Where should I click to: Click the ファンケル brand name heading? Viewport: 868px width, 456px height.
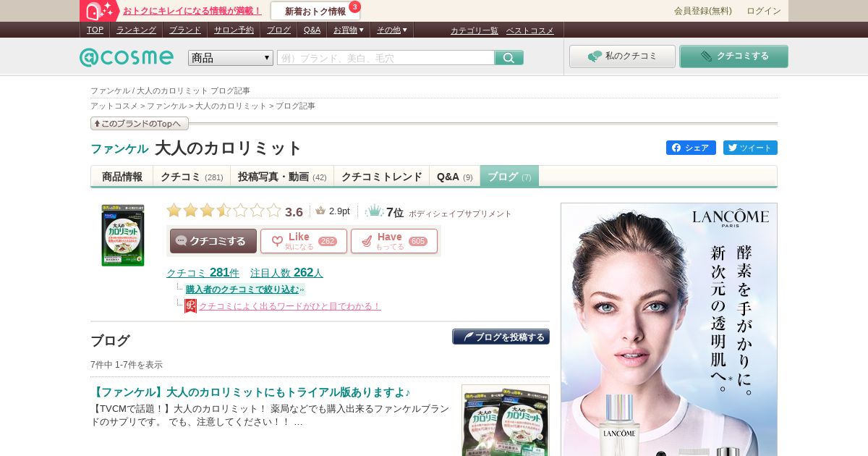tap(119, 148)
